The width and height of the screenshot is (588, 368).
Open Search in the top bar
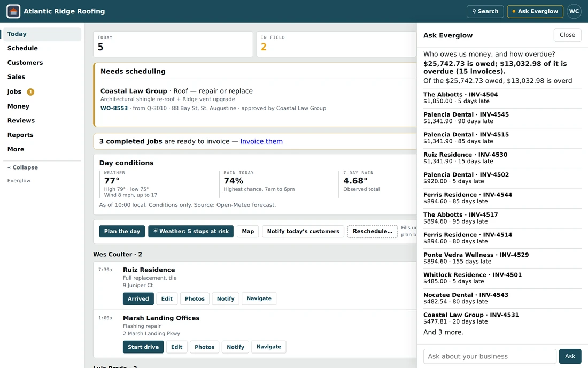pyautogui.click(x=485, y=11)
